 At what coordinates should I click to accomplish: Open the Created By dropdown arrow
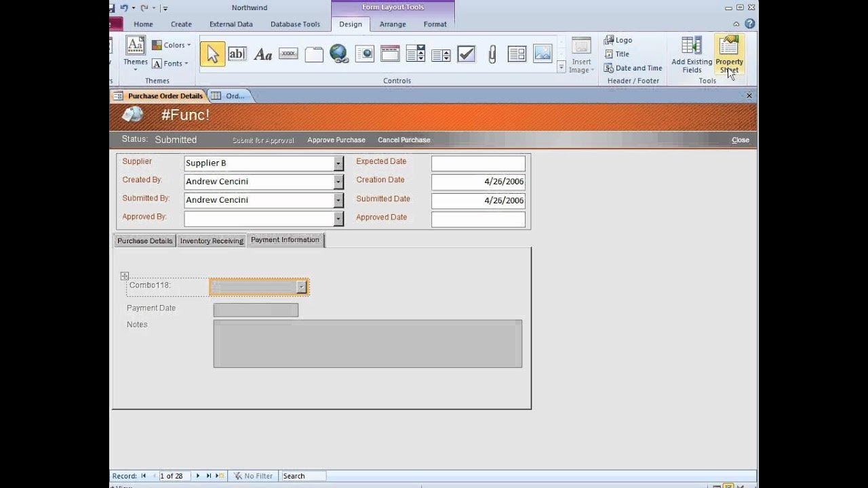(x=338, y=182)
